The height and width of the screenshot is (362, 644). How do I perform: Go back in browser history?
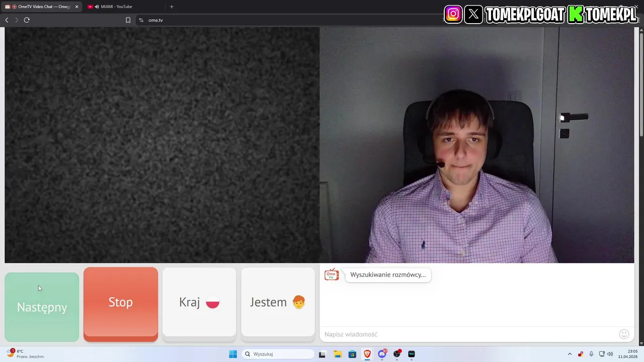point(7,20)
